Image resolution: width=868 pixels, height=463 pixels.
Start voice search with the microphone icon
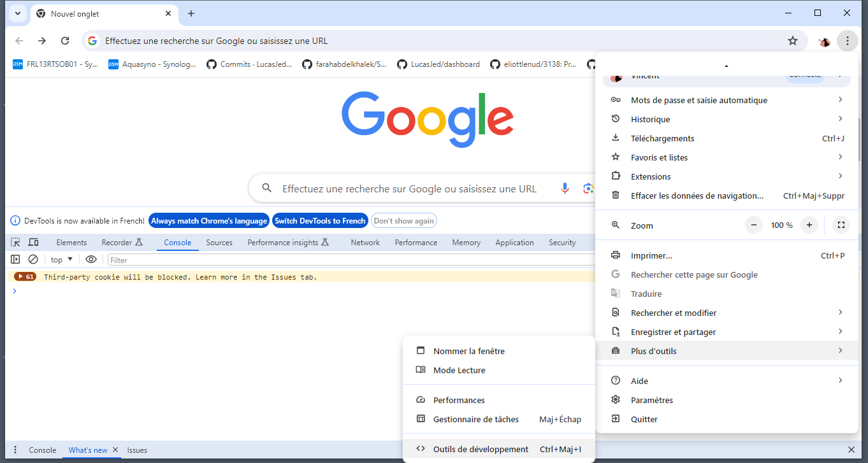(565, 189)
